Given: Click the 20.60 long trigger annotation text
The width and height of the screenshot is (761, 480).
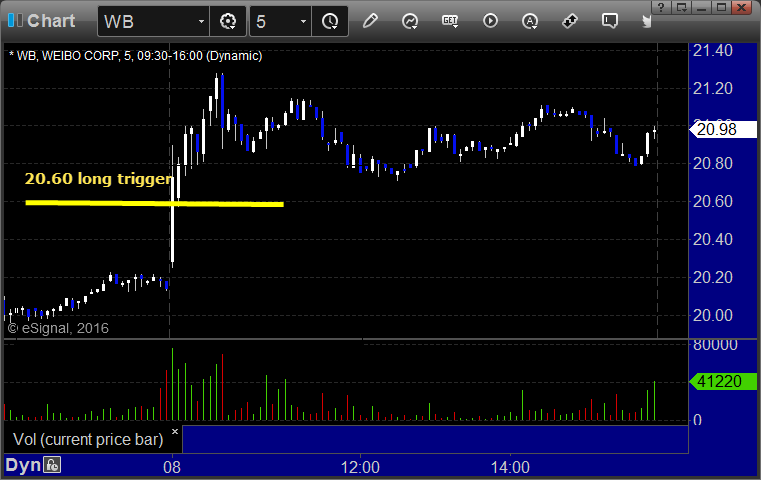Looking at the screenshot, I should click(99, 179).
